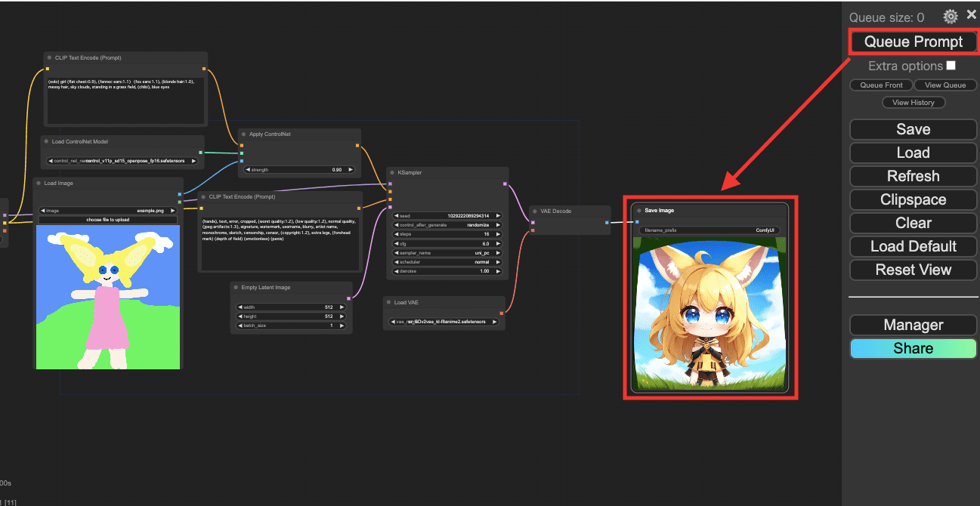This screenshot has width=980, height=506.
Task: Adjust the ControlNet strength slider field
Action: (x=299, y=170)
